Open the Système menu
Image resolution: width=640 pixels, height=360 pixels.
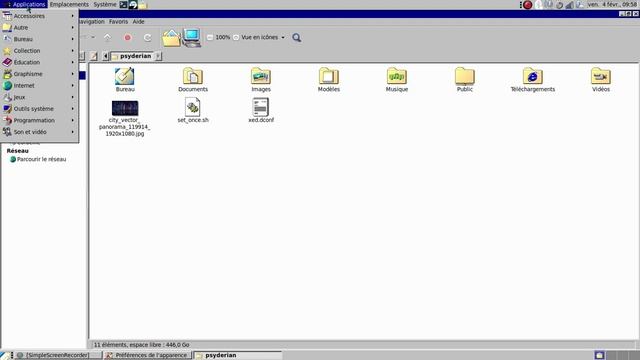click(105, 4)
